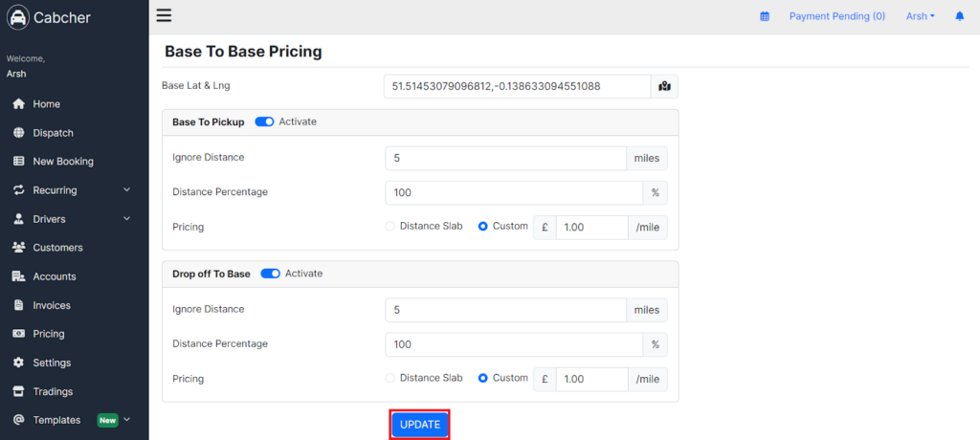Screen dimensions: 980x440
Task: Click the Dispatch globe icon
Action: point(19,133)
